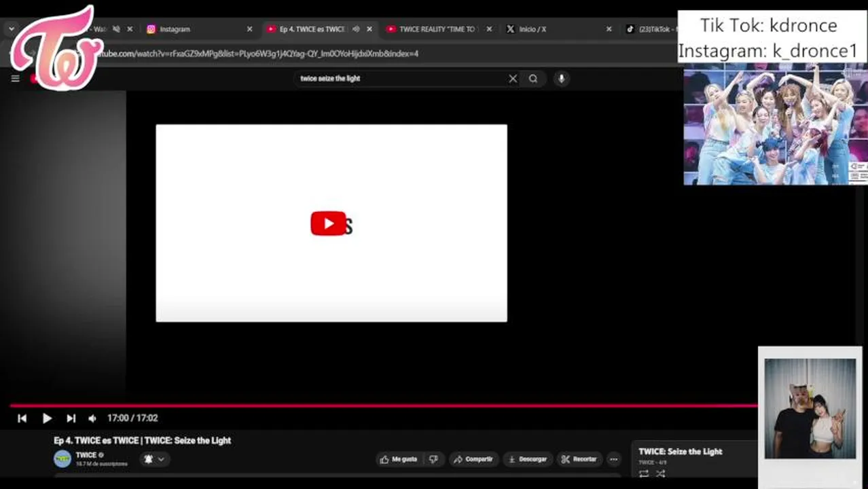Mute audio icon on Ep 4 tab
The height and width of the screenshot is (489, 868).
click(x=356, y=29)
